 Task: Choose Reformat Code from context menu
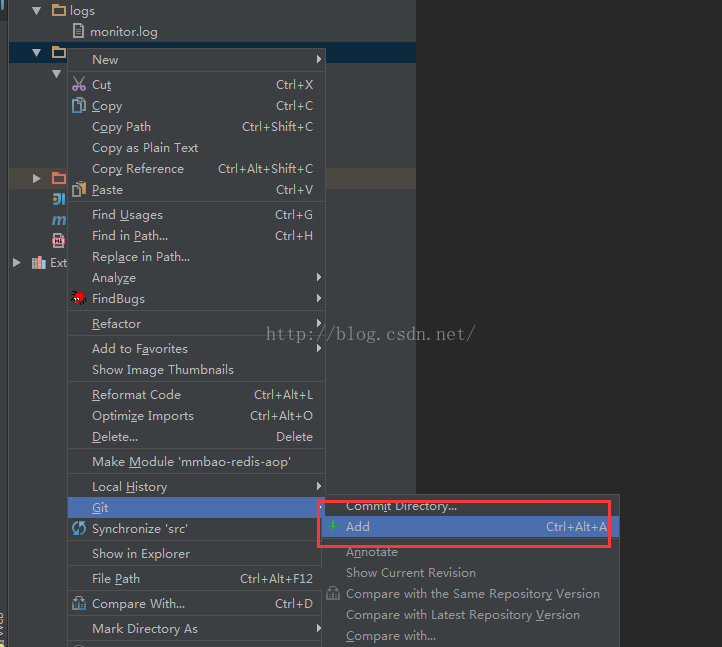click(136, 395)
